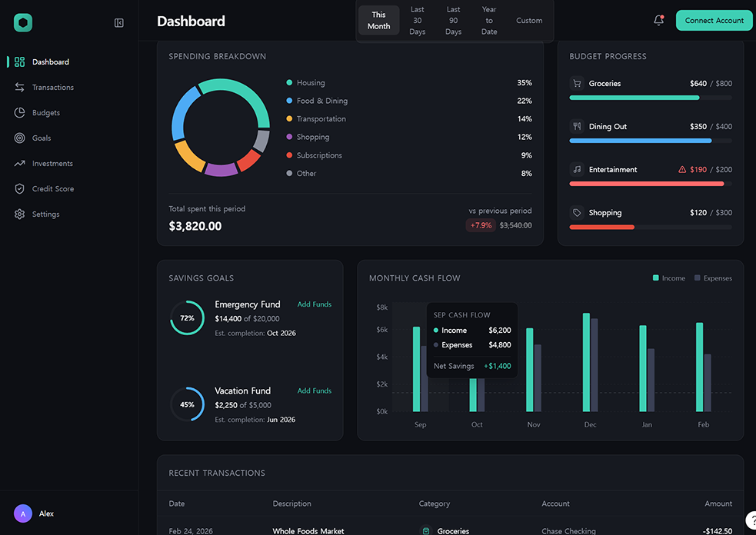This screenshot has height=535, width=756.
Task: Switch to Last 30 Days range
Action: 417,20
